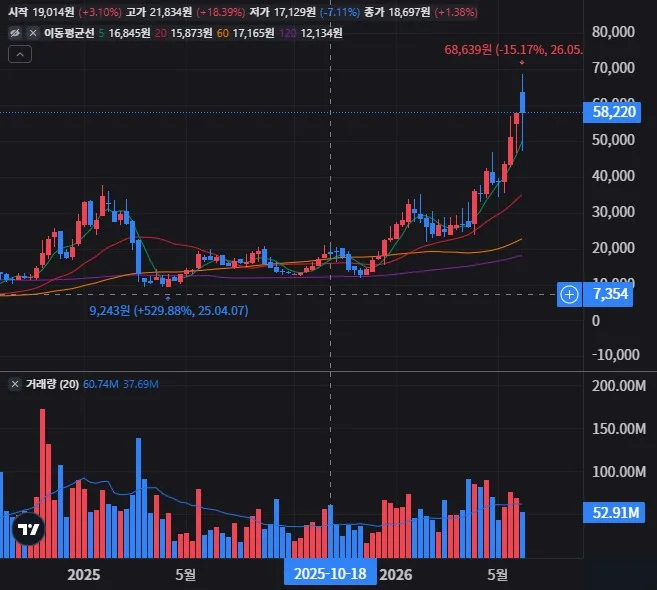
Task: Toggle moving average line visibility eye icon
Action: 15,33
